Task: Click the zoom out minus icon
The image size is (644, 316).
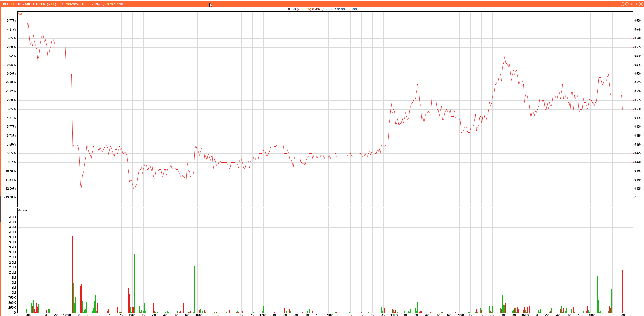Action: click(x=622, y=4)
